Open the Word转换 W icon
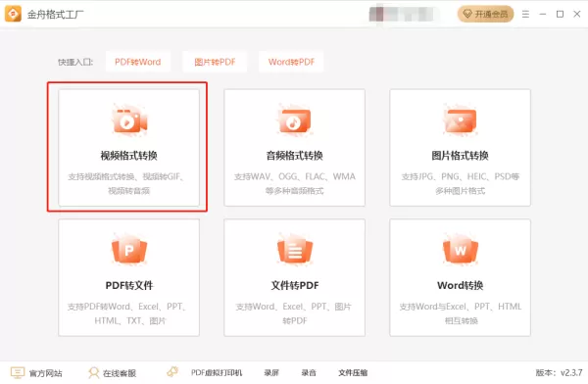The width and height of the screenshot is (588, 384). coord(461,250)
